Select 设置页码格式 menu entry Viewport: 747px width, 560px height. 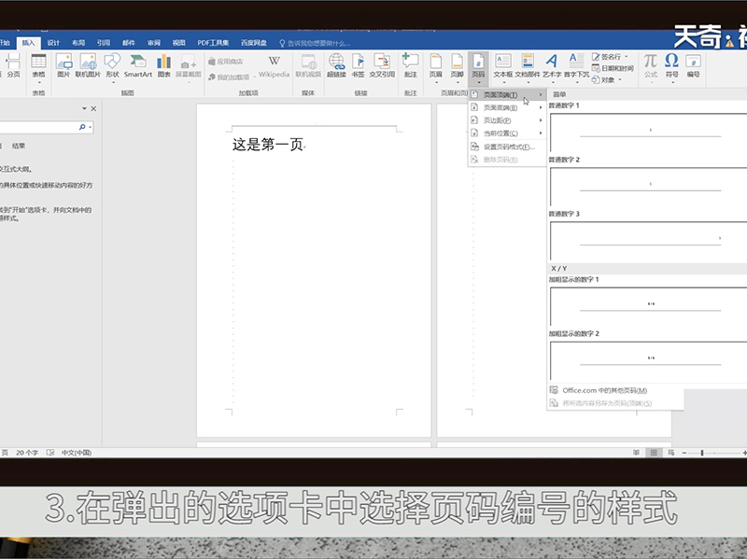pos(509,147)
